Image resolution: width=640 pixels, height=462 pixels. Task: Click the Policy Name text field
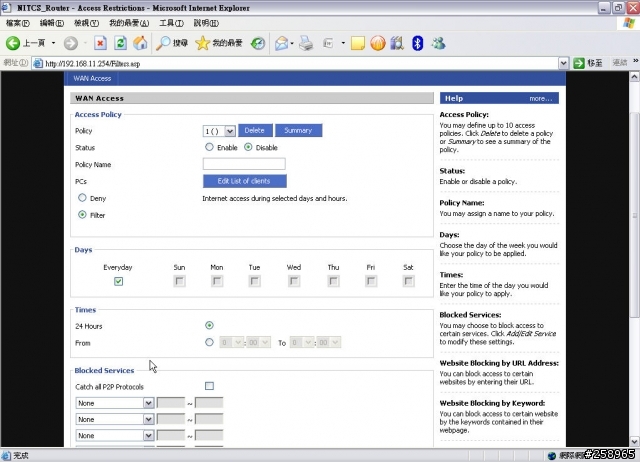244,164
